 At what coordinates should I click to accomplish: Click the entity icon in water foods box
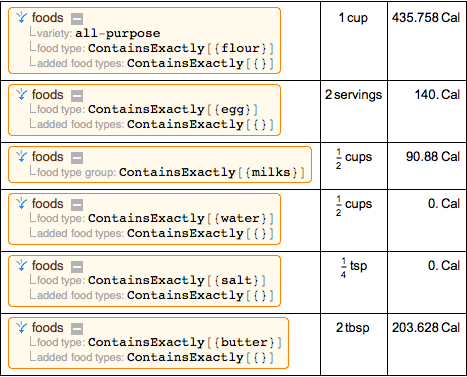point(21,203)
